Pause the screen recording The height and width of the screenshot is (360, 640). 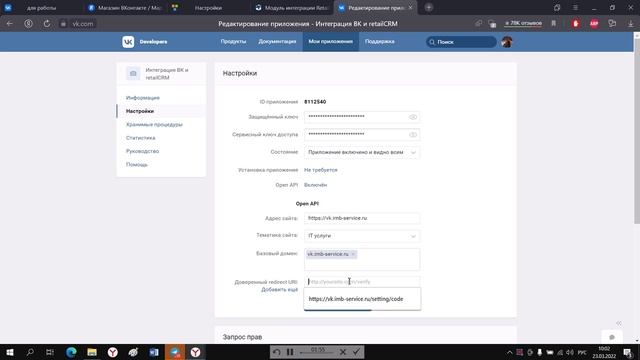[290, 352]
